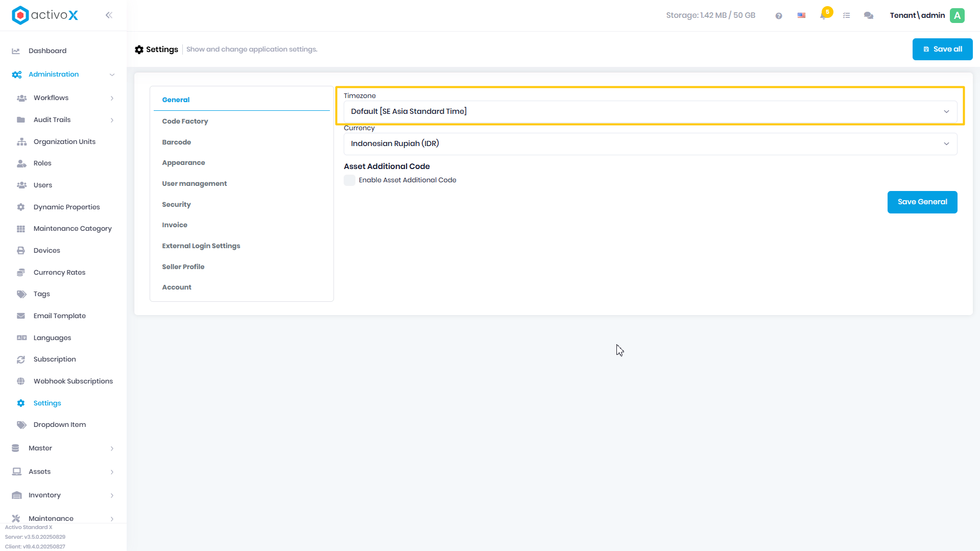Image resolution: width=980 pixels, height=551 pixels.
Task: Click the Email Template envelope icon
Action: [21, 316]
